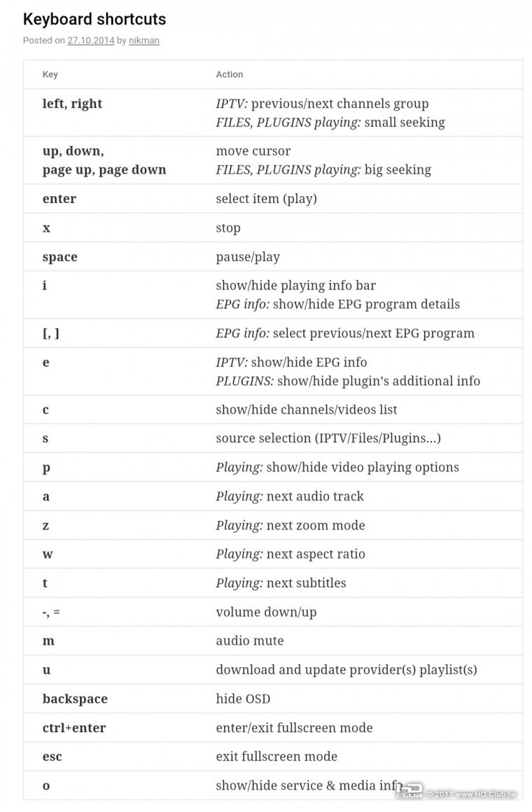The height and width of the screenshot is (812, 532).
Task: Click the 'page up, page down' key text
Action: point(104,169)
